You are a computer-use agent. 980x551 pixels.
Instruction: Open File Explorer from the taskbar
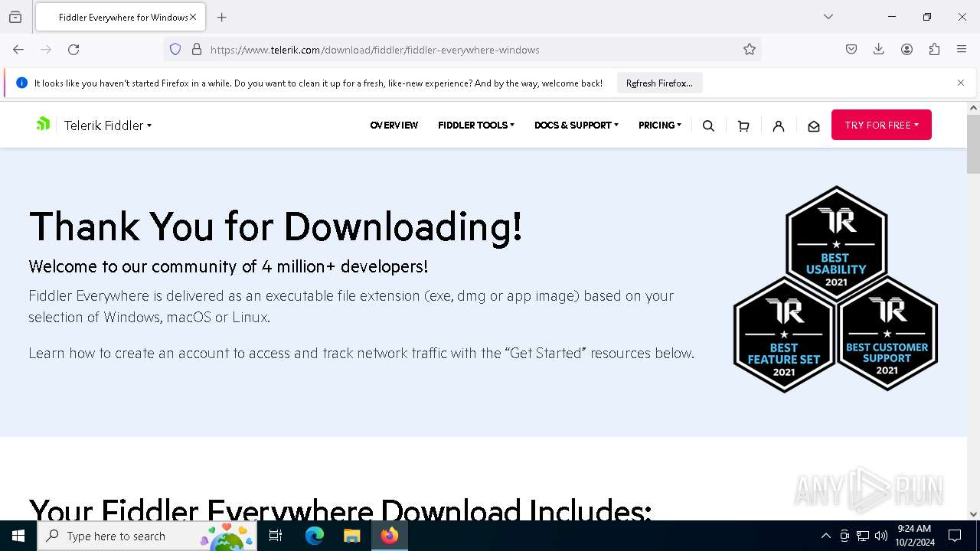[351, 536]
